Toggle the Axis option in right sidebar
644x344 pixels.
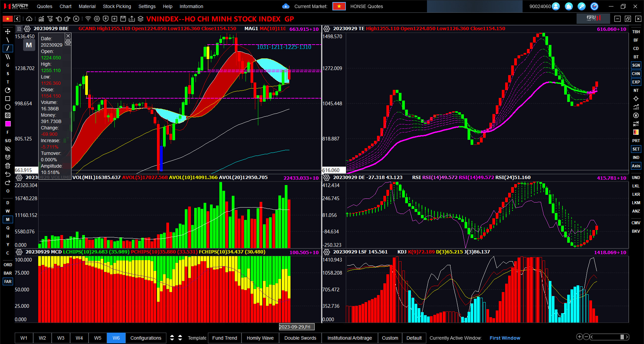pyautogui.click(x=636, y=166)
